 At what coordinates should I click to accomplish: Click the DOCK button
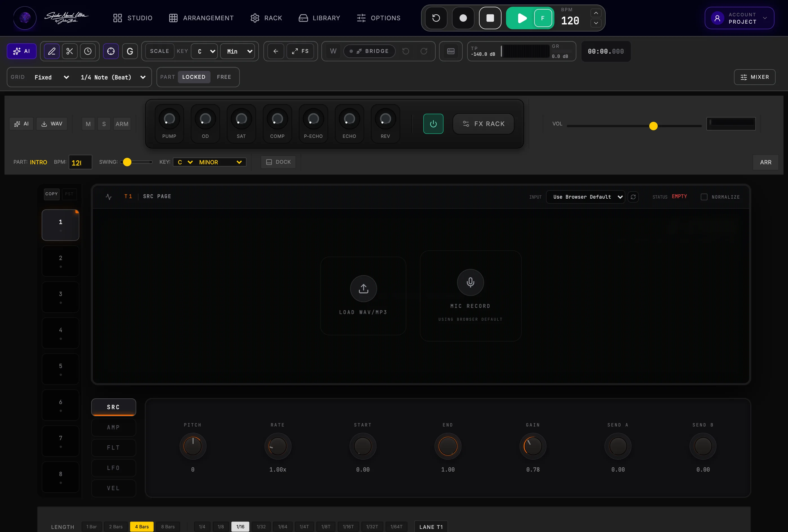(278, 162)
